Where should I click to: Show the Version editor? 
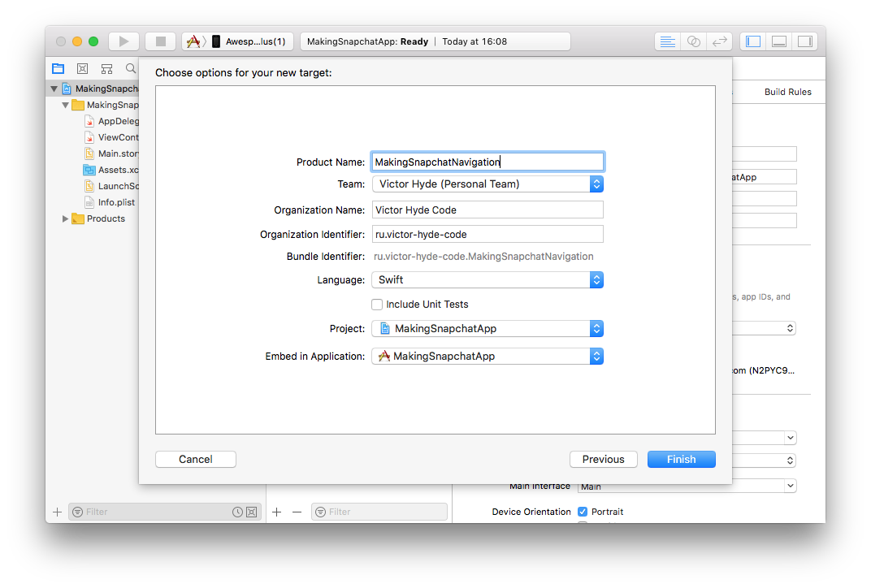[719, 41]
